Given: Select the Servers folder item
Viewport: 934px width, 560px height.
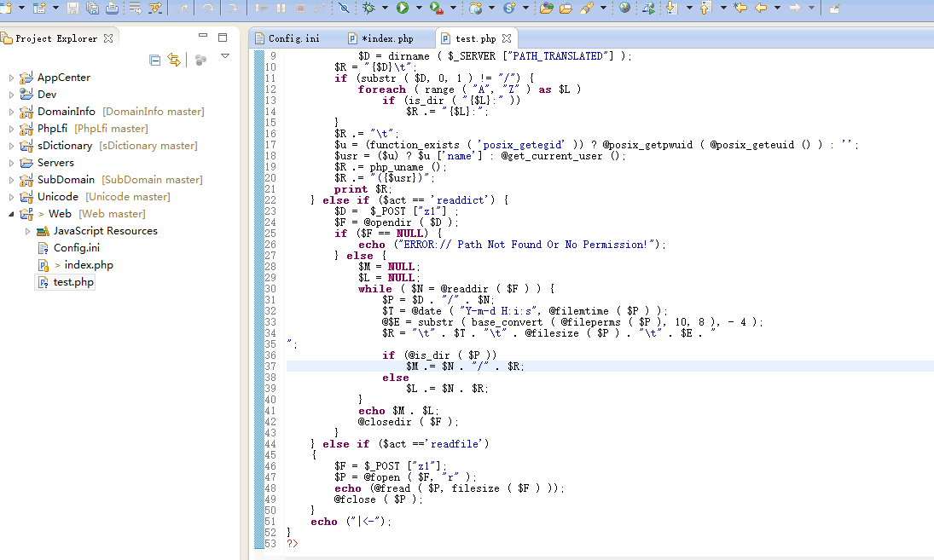Looking at the screenshot, I should [55, 163].
